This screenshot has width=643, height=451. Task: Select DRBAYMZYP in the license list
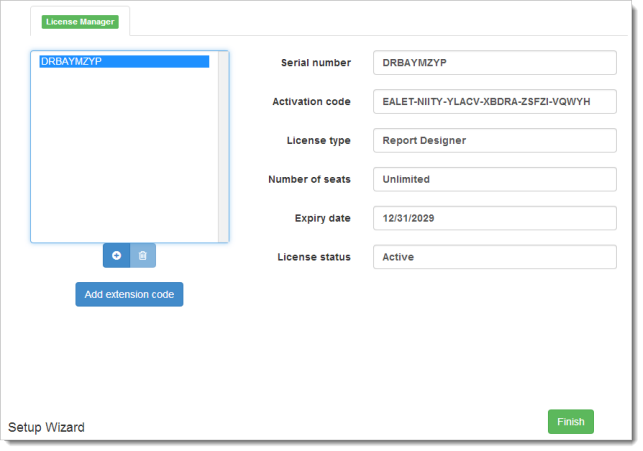[x=123, y=62]
